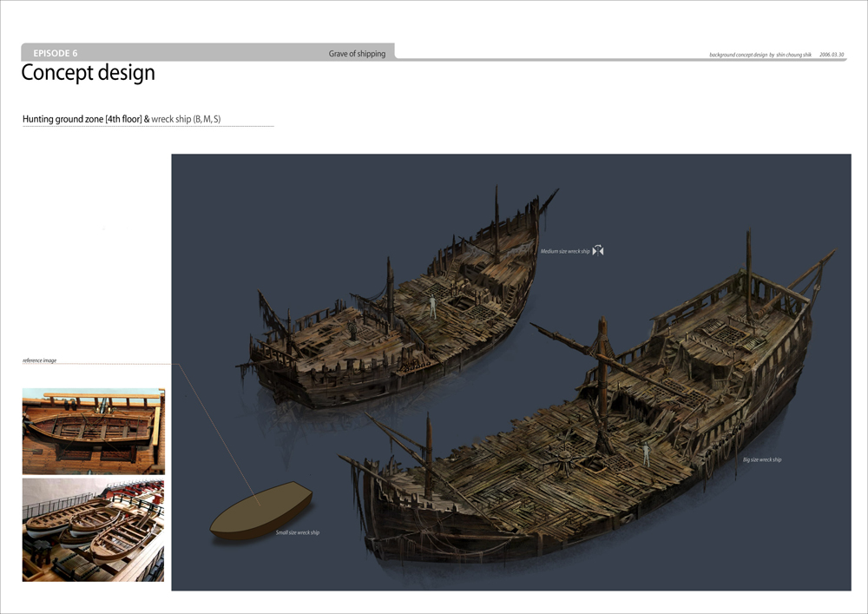Click the Hunting ground zone [4th floor] text
Image resolution: width=868 pixels, height=614 pixels.
[82, 119]
